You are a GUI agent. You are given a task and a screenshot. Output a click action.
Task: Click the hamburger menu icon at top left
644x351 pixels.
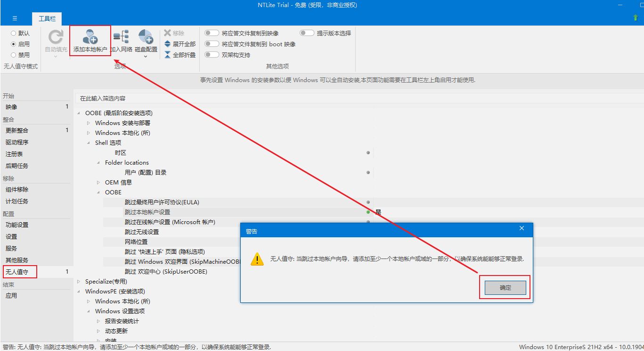[15, 18]
